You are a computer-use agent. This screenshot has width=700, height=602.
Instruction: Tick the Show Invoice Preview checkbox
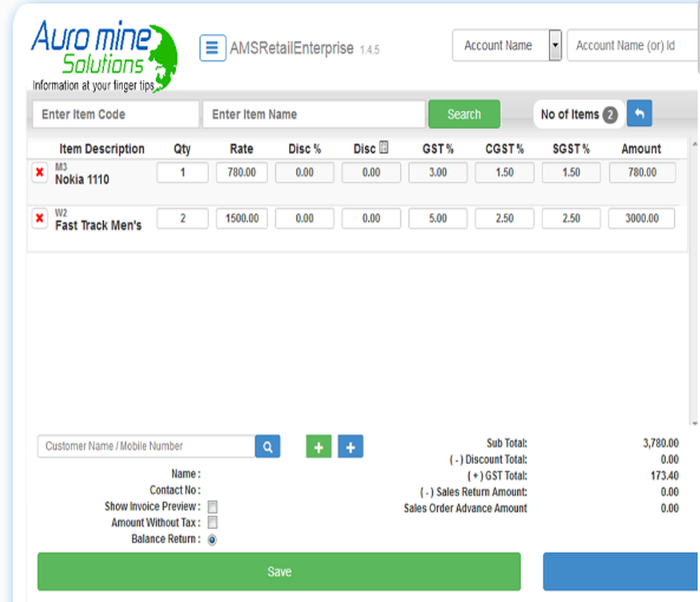click(213, 507)
